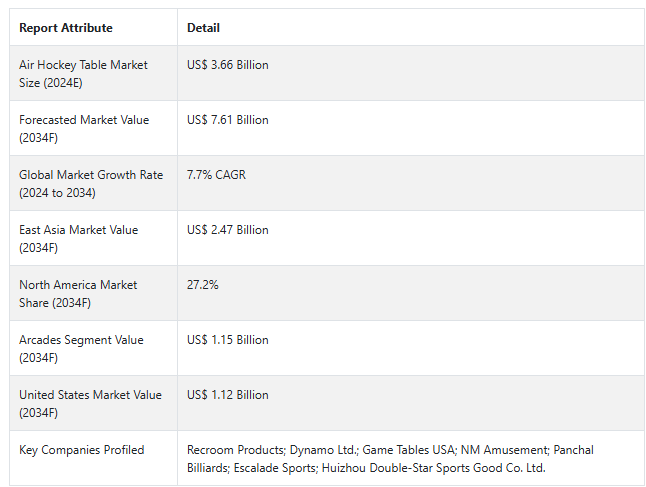
Task: Click the Arcades Segment Value cell
Action: (x=94, y=348)
